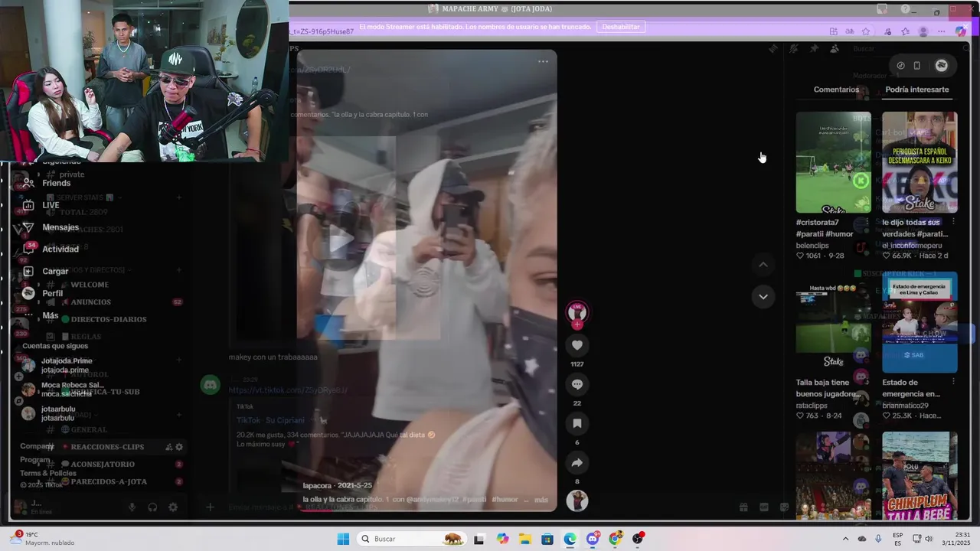The height and width of the screenshot is (551, 980).
Task: Open Perfil in TikTok sidebar
Action: pos(43,293)
